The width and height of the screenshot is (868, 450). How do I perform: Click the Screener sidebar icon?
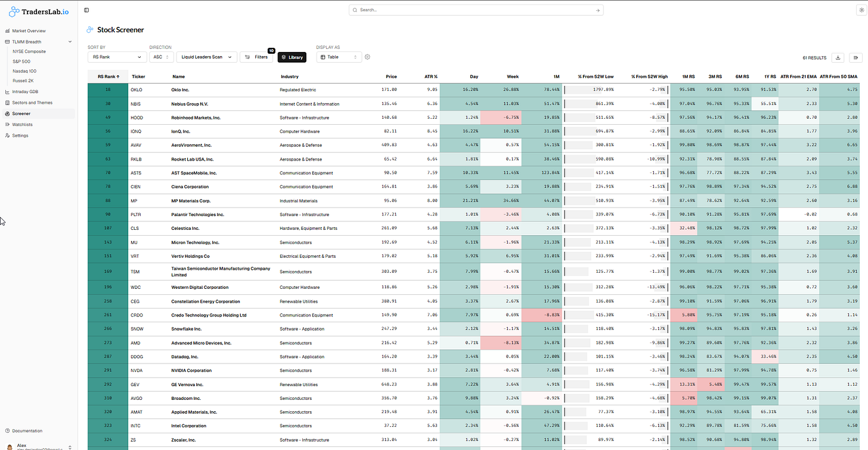(7, 113)
